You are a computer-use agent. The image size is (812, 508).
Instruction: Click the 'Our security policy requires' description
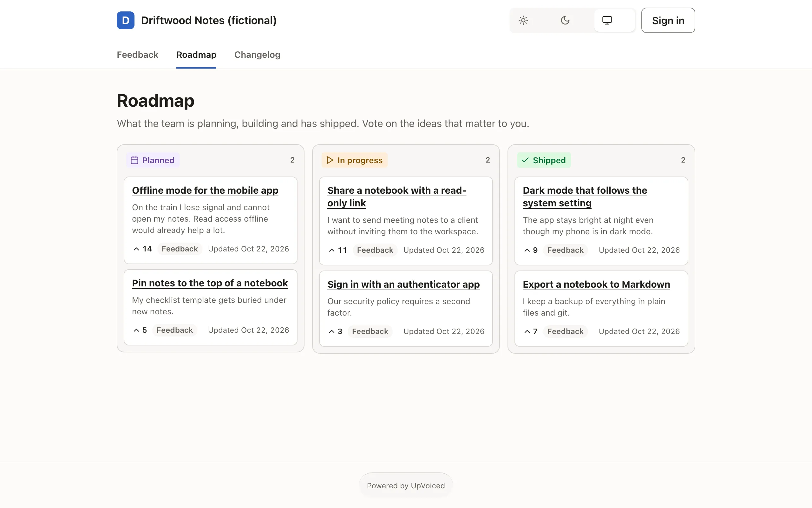[399, 307]
